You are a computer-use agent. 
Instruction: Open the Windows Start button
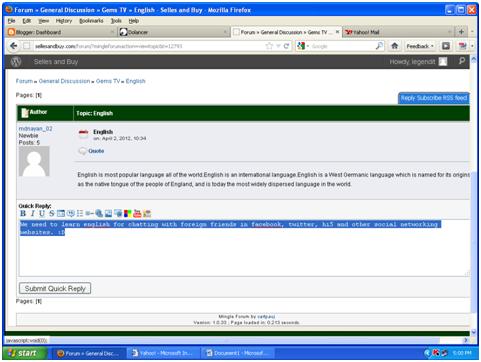(25, 353)
